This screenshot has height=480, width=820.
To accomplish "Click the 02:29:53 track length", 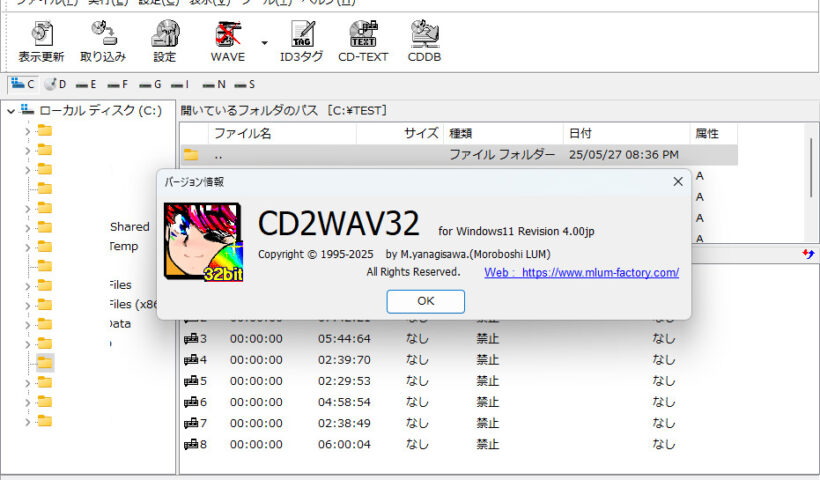I will coord(344,381).
